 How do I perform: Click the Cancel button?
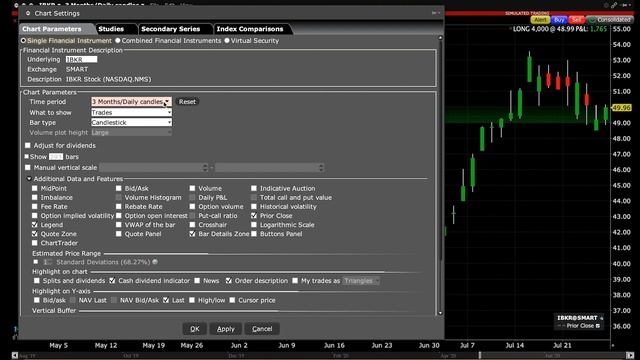[x=262, y=329]
